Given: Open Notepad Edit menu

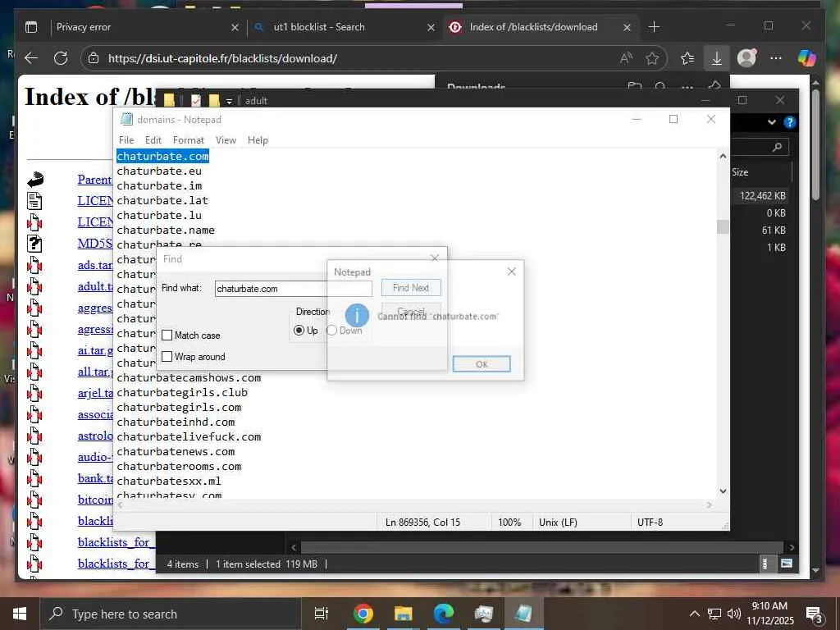Looking at the screenshot, I should [153, 140].
